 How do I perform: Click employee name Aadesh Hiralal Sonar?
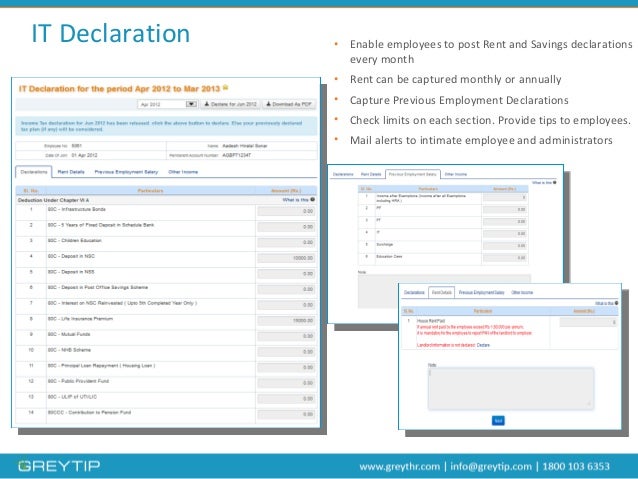coord(245,146)
